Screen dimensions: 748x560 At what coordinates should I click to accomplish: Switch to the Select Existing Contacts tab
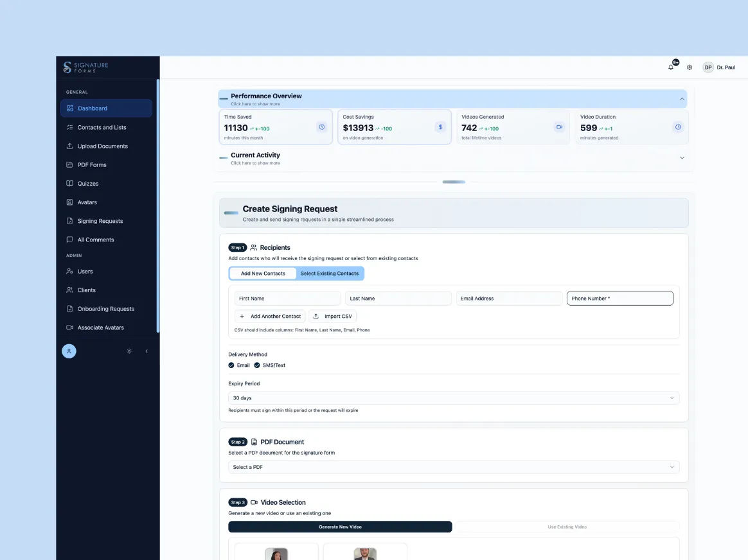pos(330,273)
